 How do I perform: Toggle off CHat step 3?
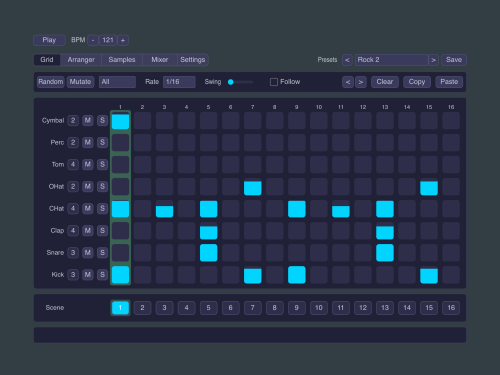[164, 209]
